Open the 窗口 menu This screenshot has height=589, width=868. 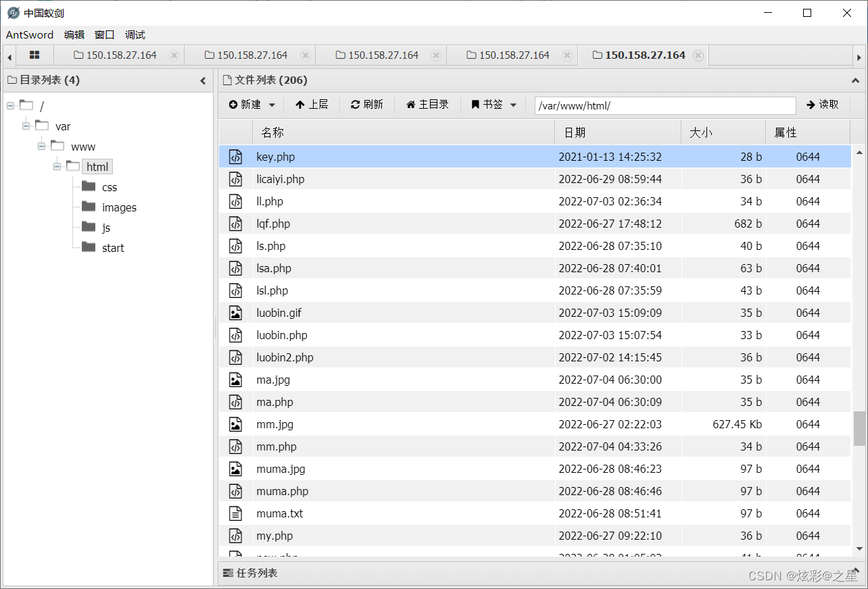[105, 35]
